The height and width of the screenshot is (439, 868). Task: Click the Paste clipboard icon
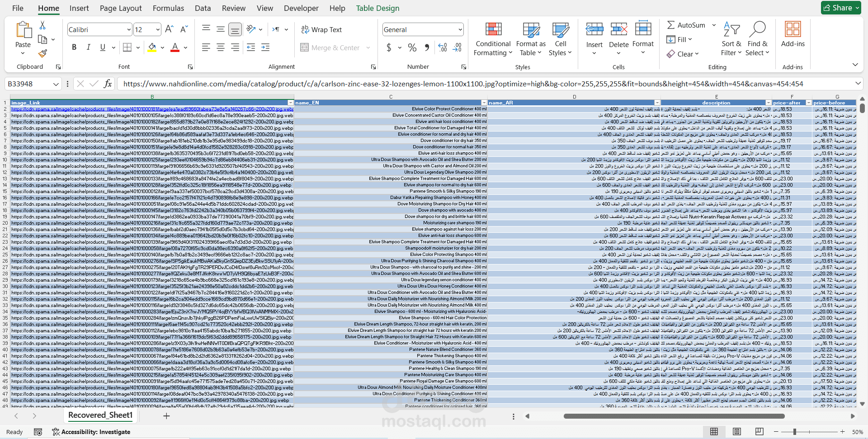point(23,30)
